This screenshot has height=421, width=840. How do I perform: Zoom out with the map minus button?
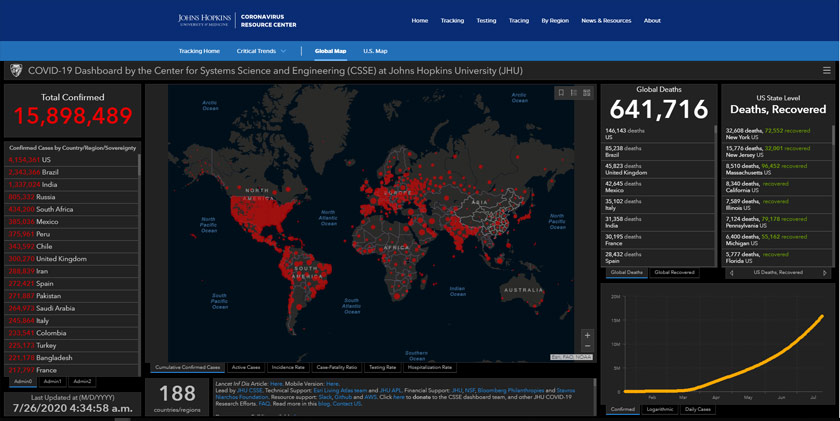pyautogui.click(x=587, y=347)
